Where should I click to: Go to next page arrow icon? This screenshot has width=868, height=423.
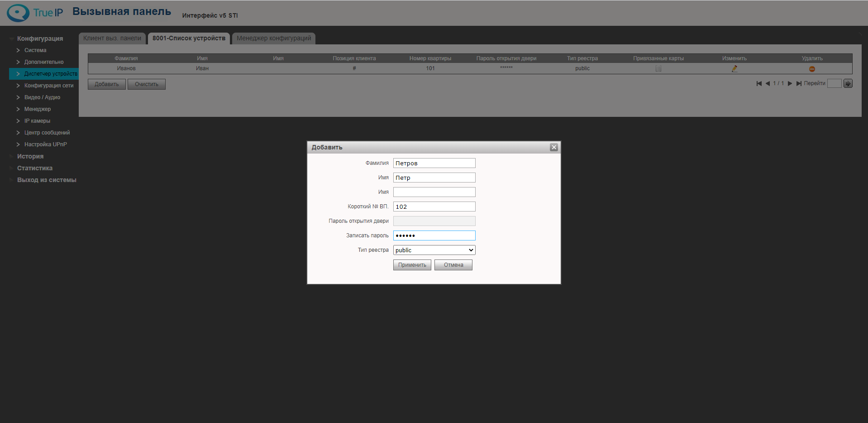(x=790, y=83)
